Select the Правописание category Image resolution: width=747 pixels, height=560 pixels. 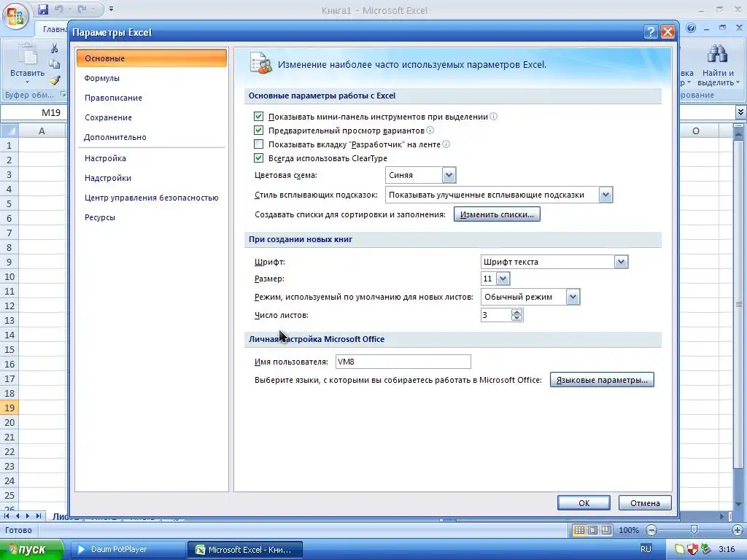pos(152,98)
